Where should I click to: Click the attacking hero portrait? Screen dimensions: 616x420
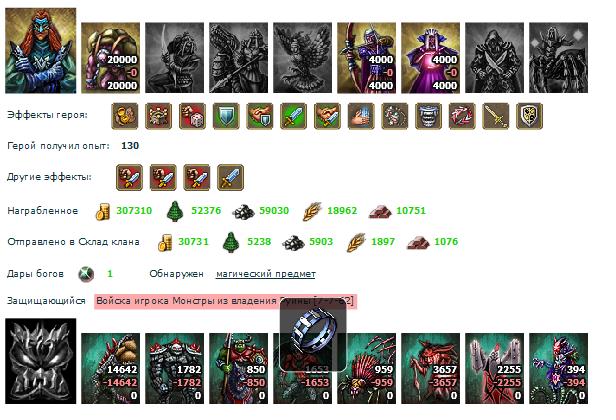[x=40, y=51]
